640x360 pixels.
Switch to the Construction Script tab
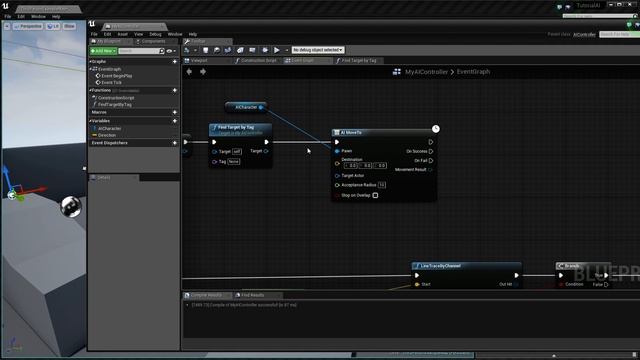coord(258,60)
